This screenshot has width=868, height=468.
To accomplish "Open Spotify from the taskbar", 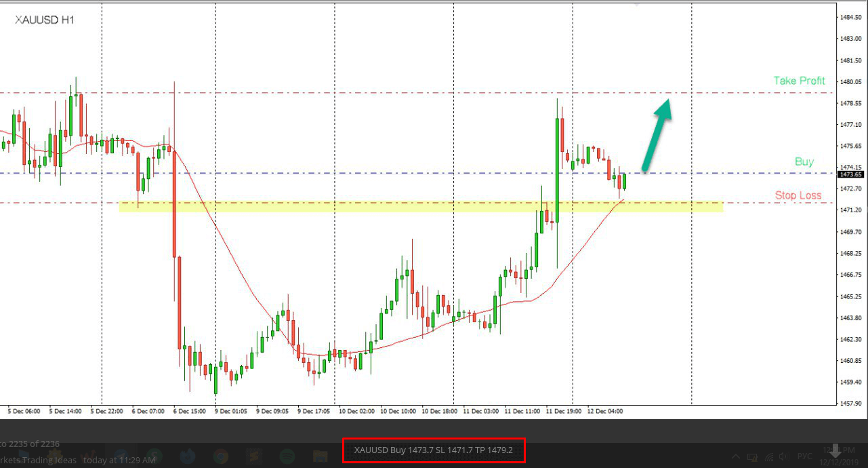I will tap(286, 456).
